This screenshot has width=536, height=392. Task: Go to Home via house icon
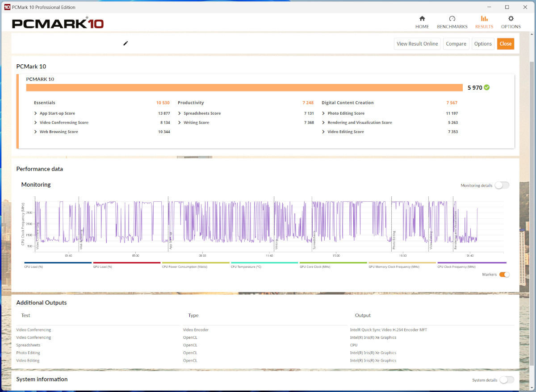click(x=422, y=19)
